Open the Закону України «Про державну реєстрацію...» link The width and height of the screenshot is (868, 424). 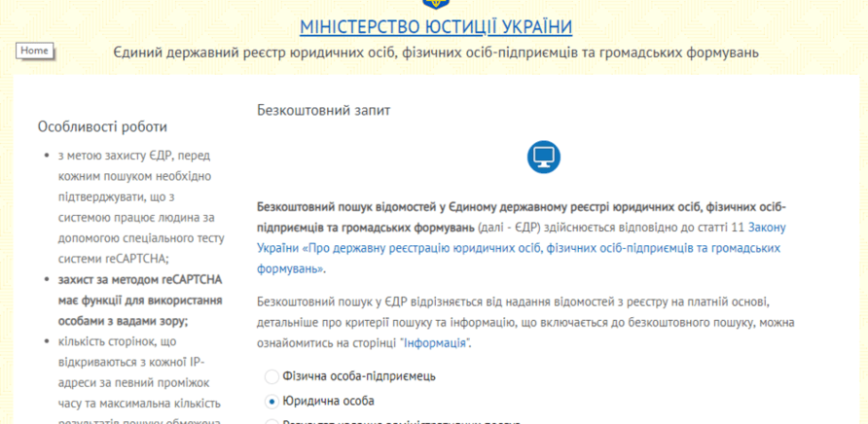[521, 248]
